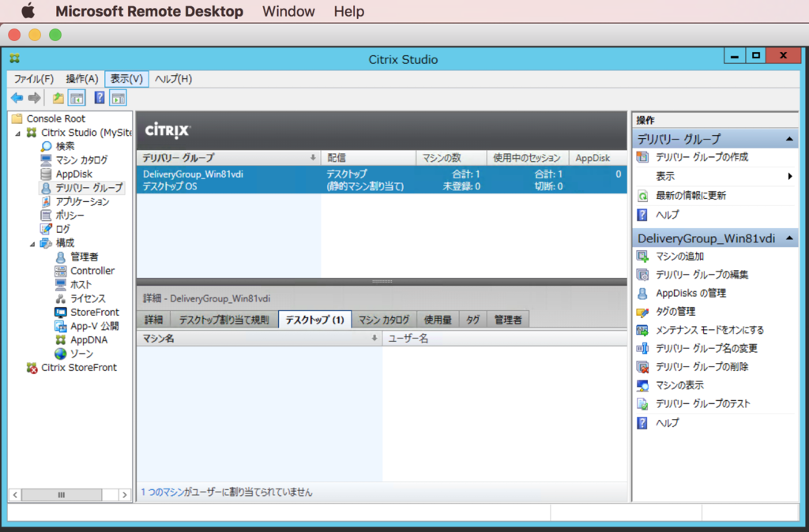
Task: Click the デリバリー グループの作成 action icon
Action: coord(642,157)
